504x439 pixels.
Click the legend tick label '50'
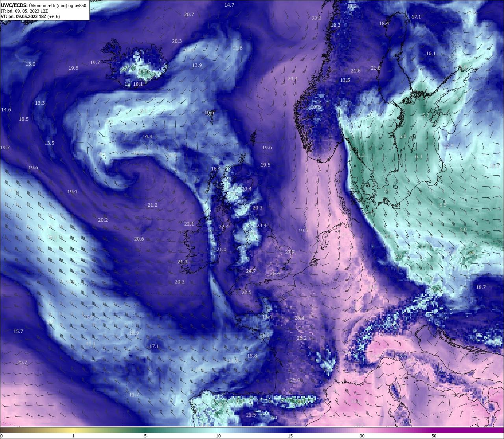click(434, 436)
